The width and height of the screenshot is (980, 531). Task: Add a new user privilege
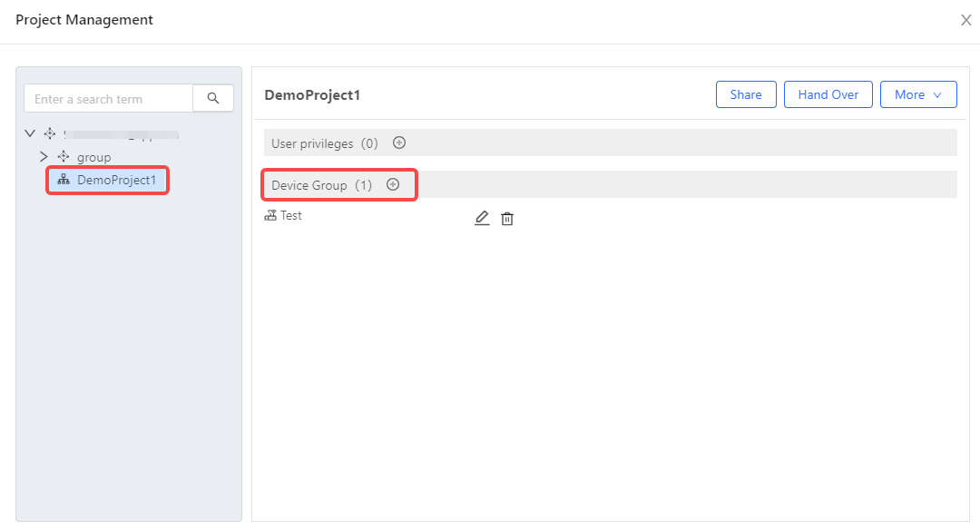click(x=398, y=143)
